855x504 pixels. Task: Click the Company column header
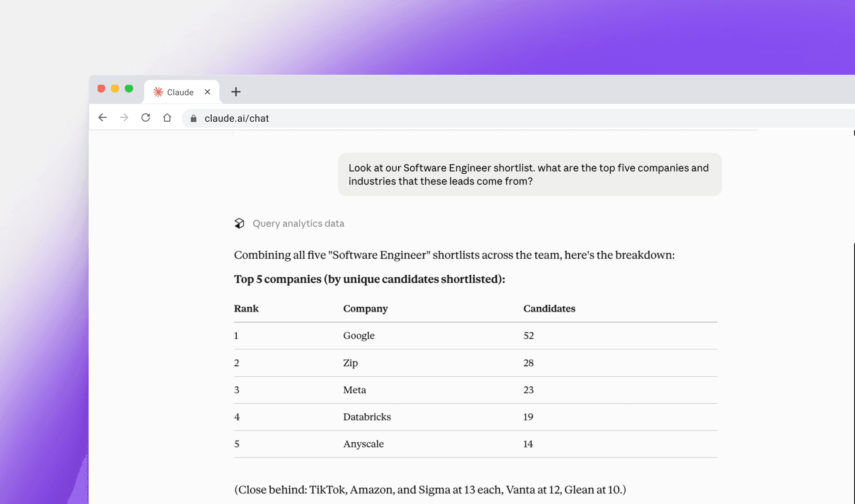coord(365,308)
